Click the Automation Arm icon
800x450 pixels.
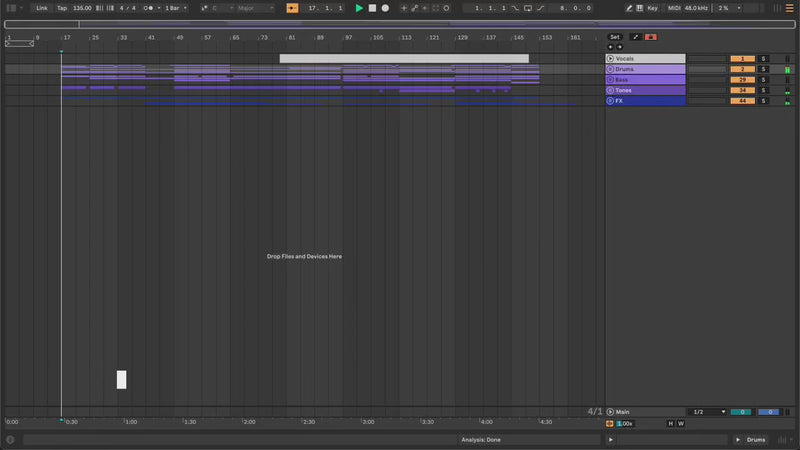point(416,8)
